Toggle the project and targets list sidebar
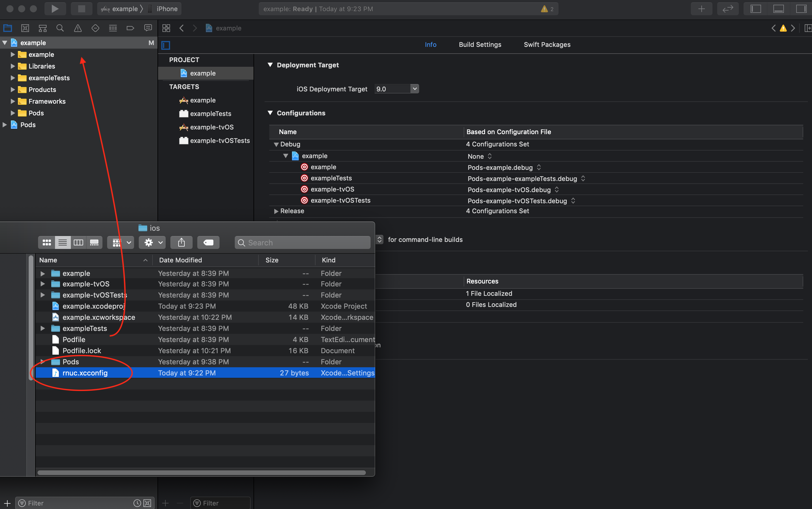The height and width of the screenshot is (509, 812). pyautogui.click(x=166, y=45)
